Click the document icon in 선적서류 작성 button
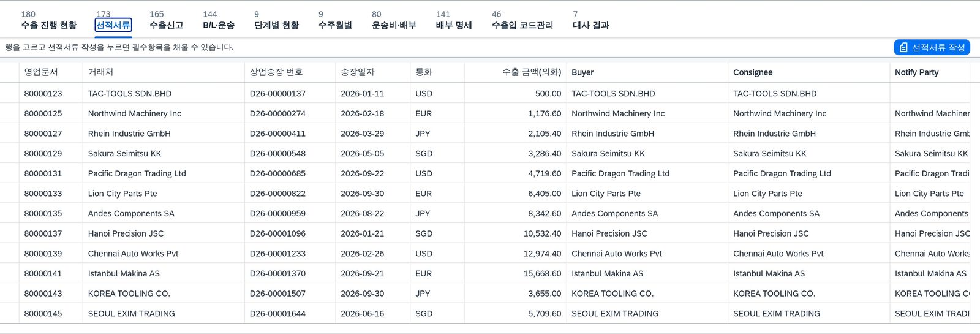 [x=903, y=47]
